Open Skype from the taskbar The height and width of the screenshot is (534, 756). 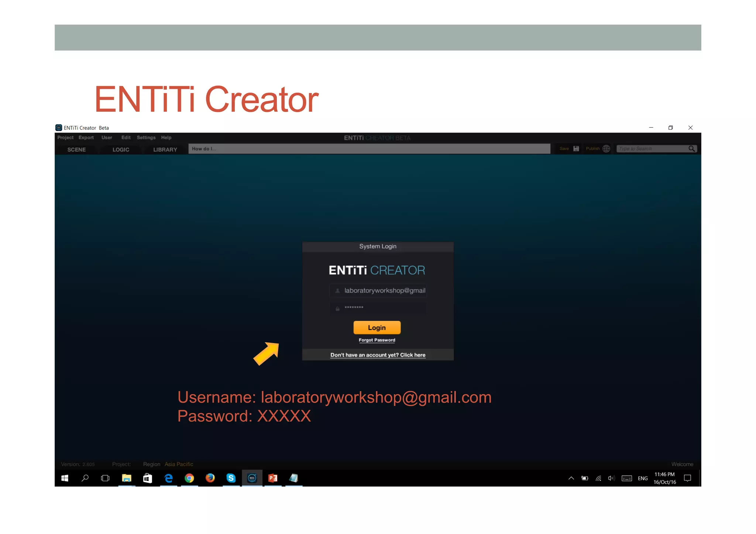pos(231,478)
